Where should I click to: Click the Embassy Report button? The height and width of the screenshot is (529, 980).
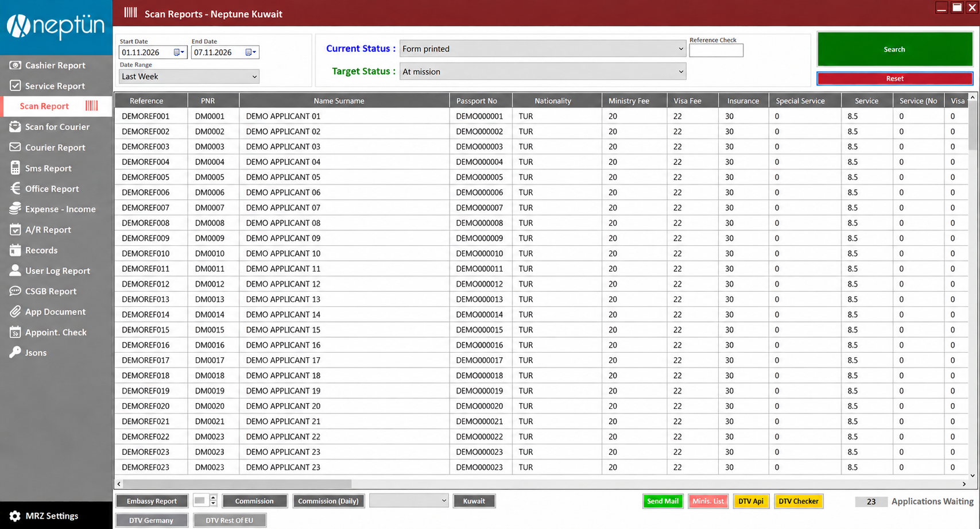(152, 501)
